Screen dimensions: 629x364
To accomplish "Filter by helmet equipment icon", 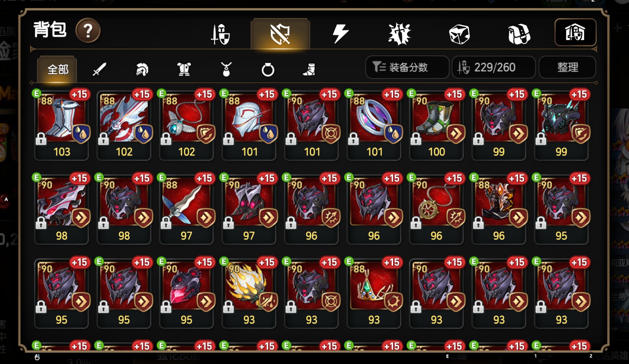I will 142,69.
